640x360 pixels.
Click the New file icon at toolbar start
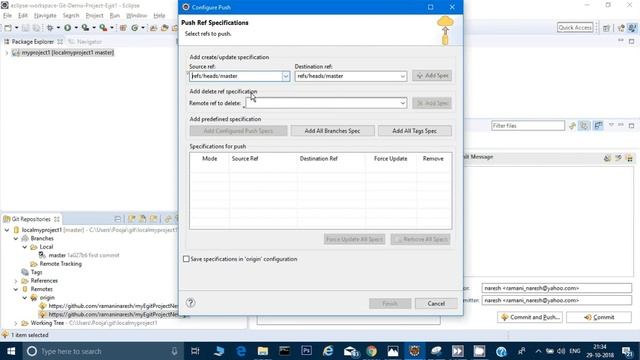tap(8, 28)
